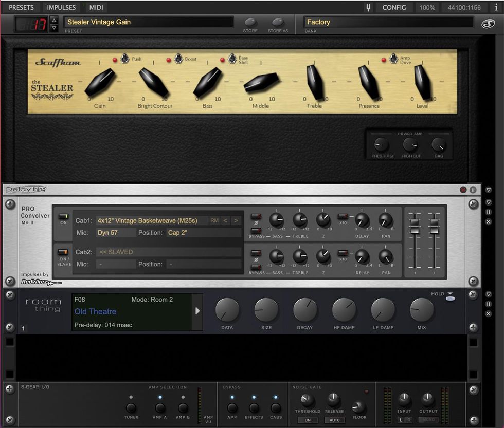Screen dimensions: 504x428
Task: Click the Scuffham logo icon top right
Action: (x=488, y=24)
